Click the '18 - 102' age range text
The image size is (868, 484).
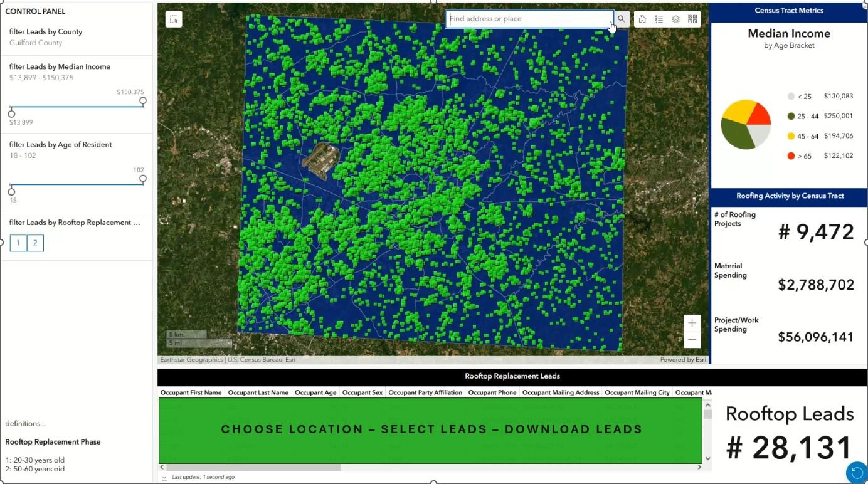(23, 155)
